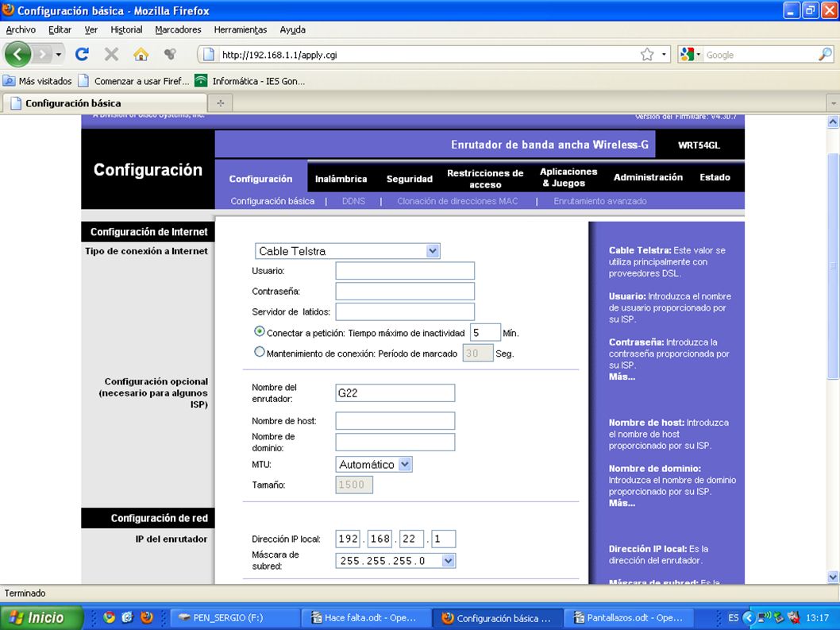Open Enrutamiento avanzado subtab
Image resolution: width=840 pixels, height=630 pixels.
[x=600, y=201]
